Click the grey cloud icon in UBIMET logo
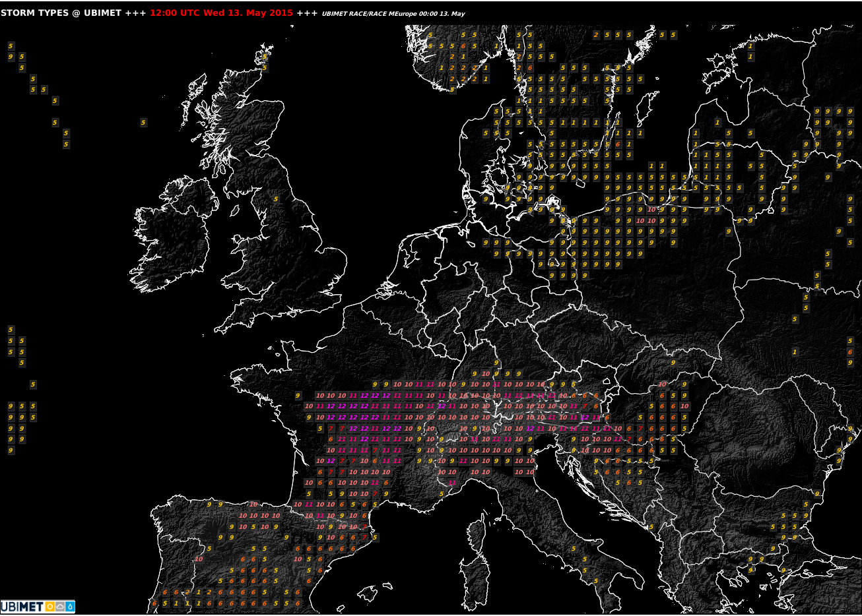The height and width of the screenshot is (616, 862). tap(60, 607)
